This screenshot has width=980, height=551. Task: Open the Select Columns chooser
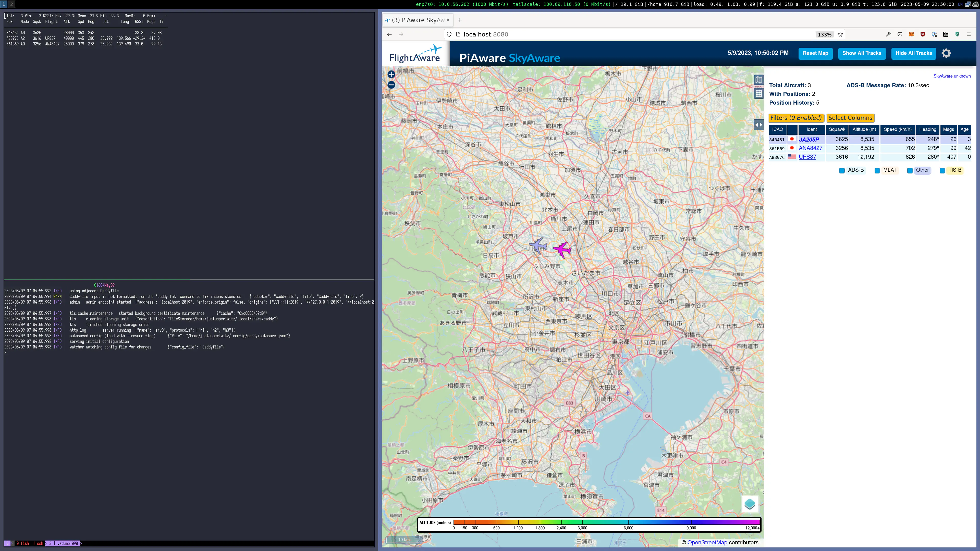(x=850, y=118)
